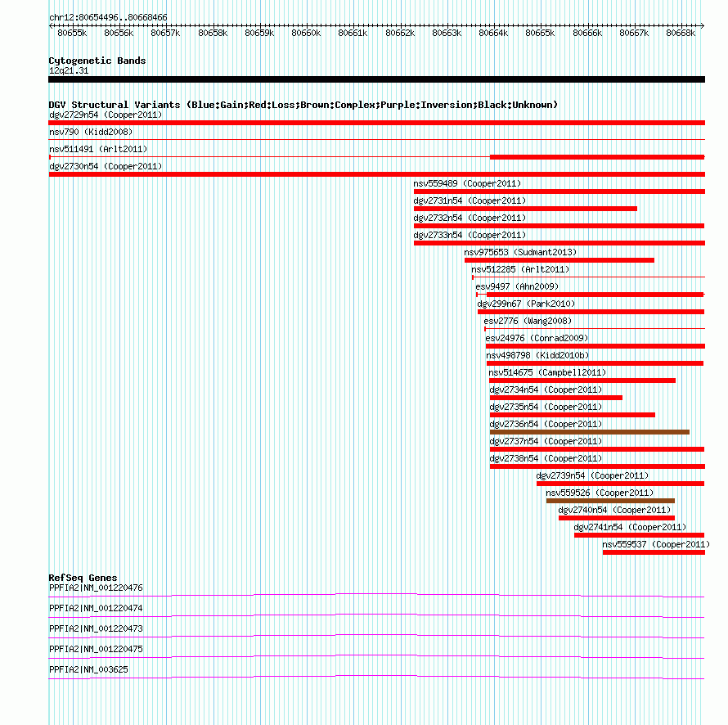Open dgv2736n54 (Cooper2011) label
Image resolution: width=728 pixels, height=725 pixels.
click(x=546, y=424)
